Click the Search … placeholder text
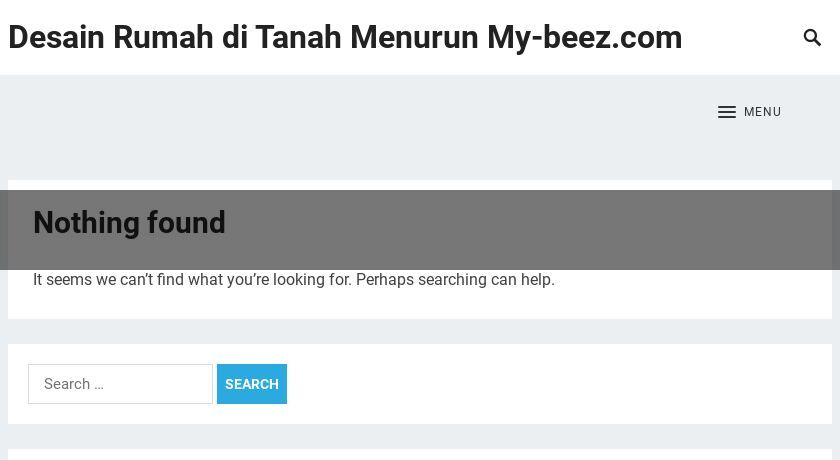 [74, 384]
